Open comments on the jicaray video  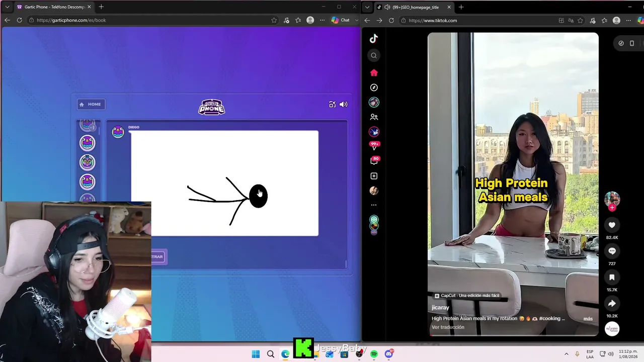612,251
